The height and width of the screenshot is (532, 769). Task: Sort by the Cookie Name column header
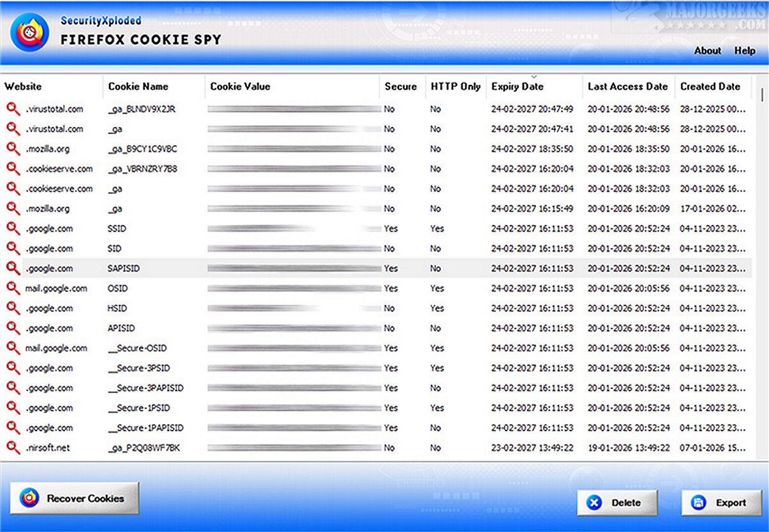[x=154, y=87]
